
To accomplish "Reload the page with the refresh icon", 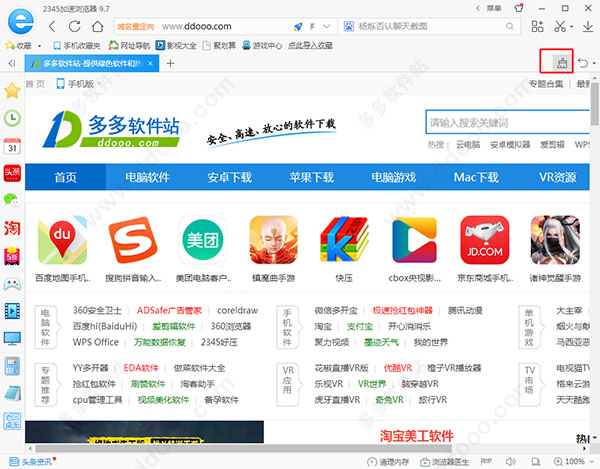I will tap(75, 26).
